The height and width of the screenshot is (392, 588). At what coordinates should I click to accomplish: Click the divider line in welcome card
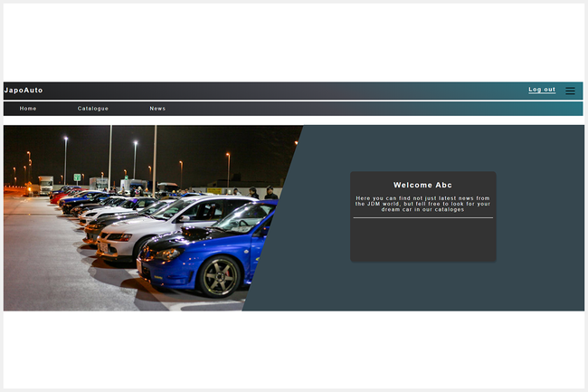pyautogui.click(x=422, y=218)
